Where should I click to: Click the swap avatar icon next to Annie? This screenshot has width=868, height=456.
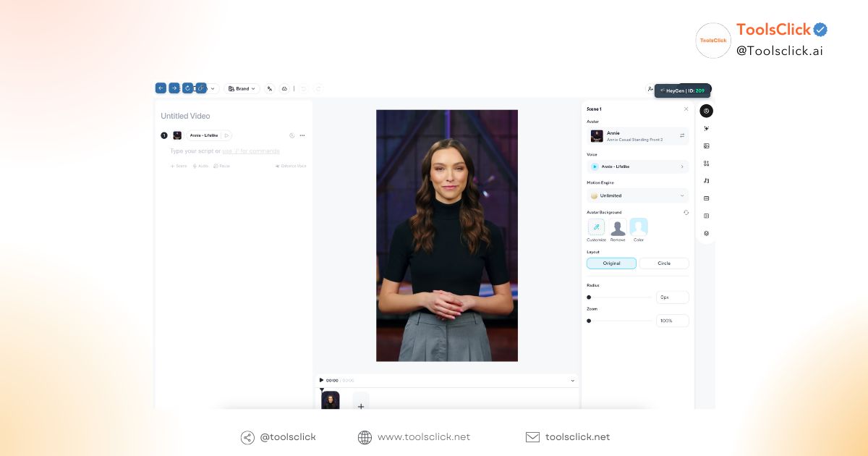tap(682, 135)
